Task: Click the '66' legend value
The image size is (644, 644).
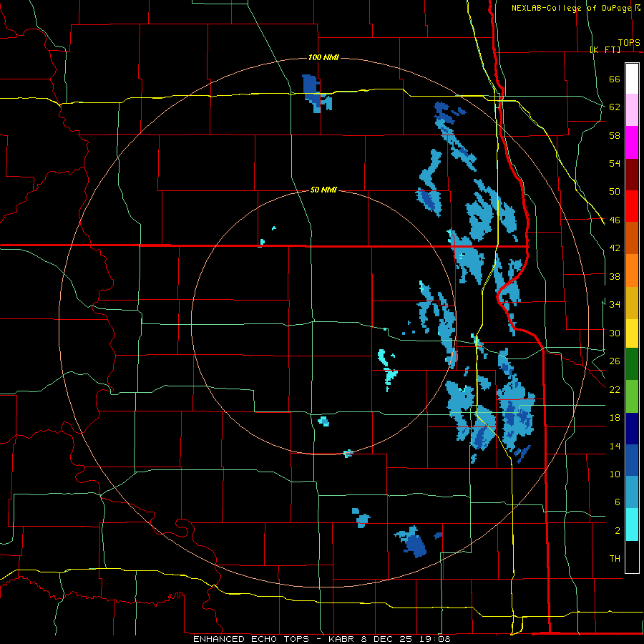Action: point(615,79)
